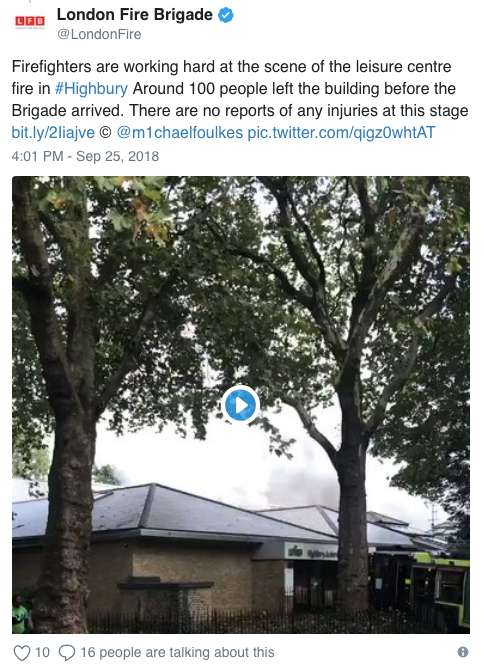Open replies via speech bubble icon

click(67, 653)
